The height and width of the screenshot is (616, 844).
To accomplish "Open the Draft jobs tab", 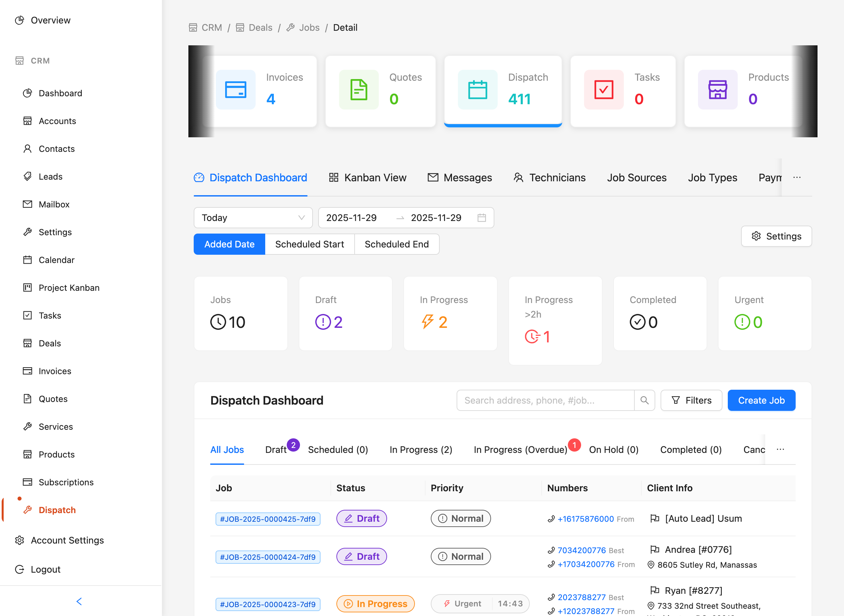I will click(x=275, y=450).
